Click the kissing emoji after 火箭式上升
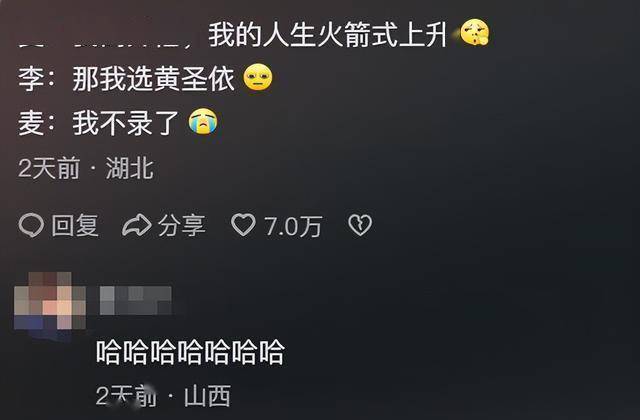Image resolution: width=640 pixels, height=420 pixels. [x=474, y=32]
